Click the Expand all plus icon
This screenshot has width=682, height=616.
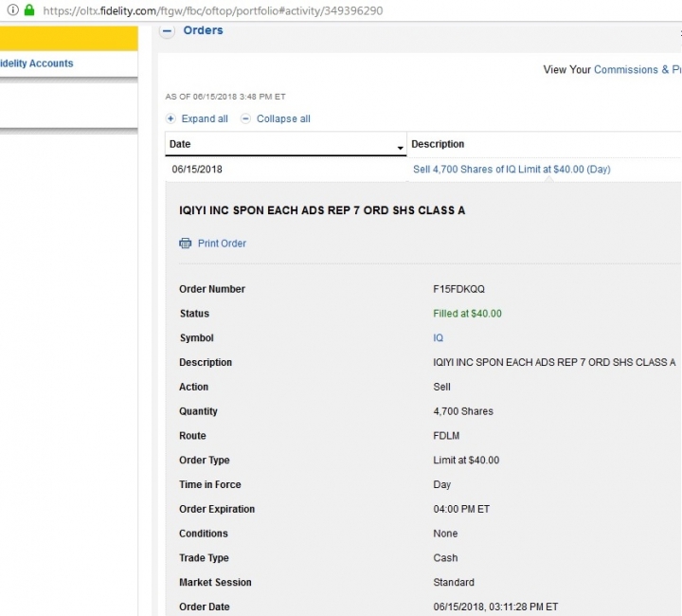[170, 118]
